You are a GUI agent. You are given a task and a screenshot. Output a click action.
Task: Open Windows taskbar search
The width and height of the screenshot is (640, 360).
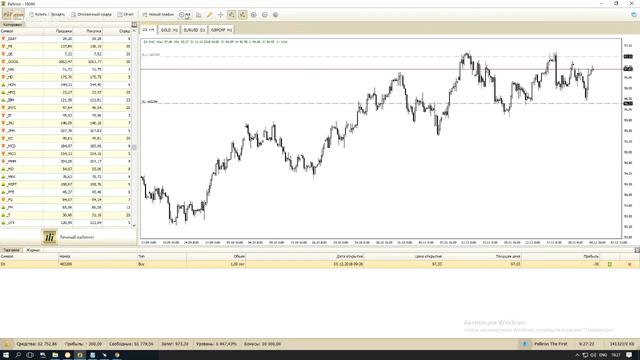tap(18, 355)
